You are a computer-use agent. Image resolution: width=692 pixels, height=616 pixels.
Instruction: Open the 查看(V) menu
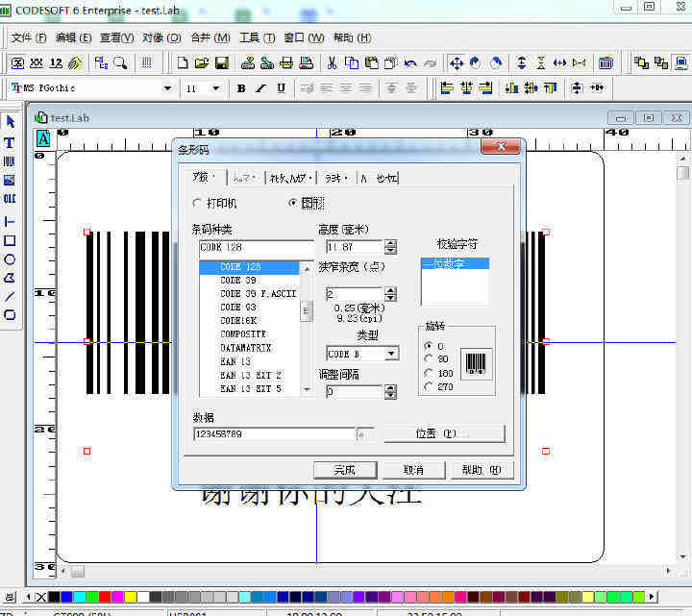pyautogui.click(x=117, y=37)
